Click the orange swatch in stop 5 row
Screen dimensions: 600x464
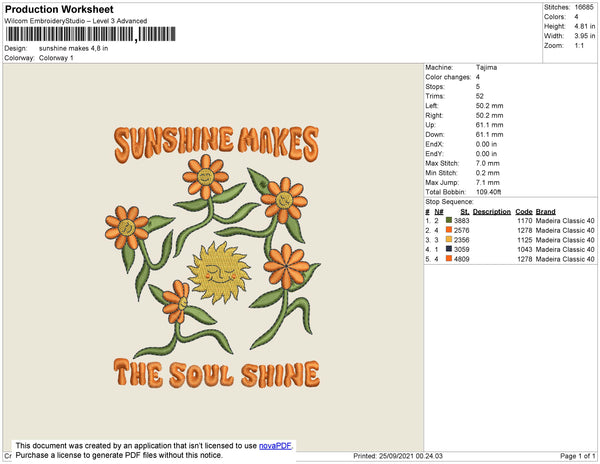(449, 260)
